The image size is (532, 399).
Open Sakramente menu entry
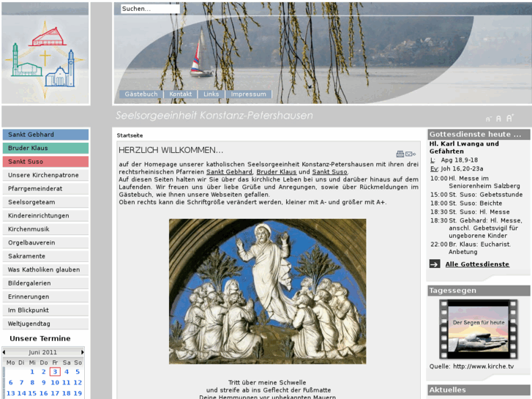click(x=45, y=256)
